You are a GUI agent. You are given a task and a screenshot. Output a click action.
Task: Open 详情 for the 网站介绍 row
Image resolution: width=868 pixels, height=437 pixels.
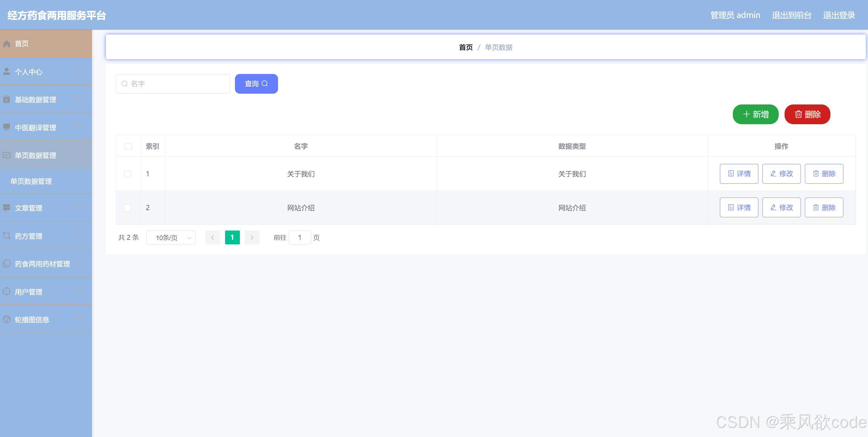coord(739,207)
